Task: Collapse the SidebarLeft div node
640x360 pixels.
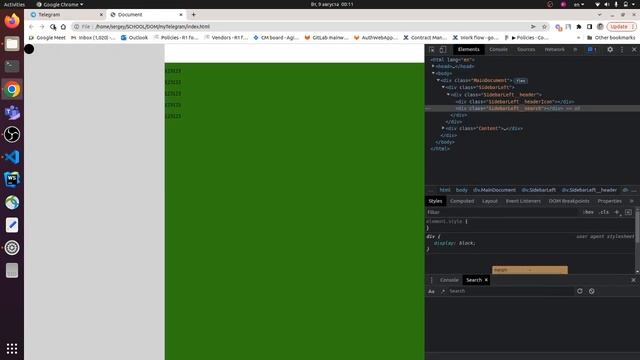Action: pyautogui.click(x=443, y=87)
